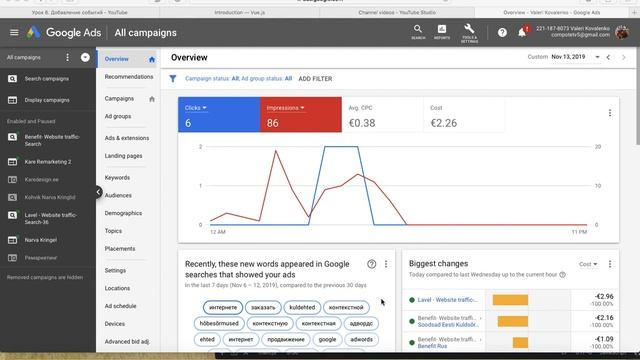The height and width of the screenshot is (360, 640).
Task: Click ADD FILTER button
Action: click(x=315, y=79)
